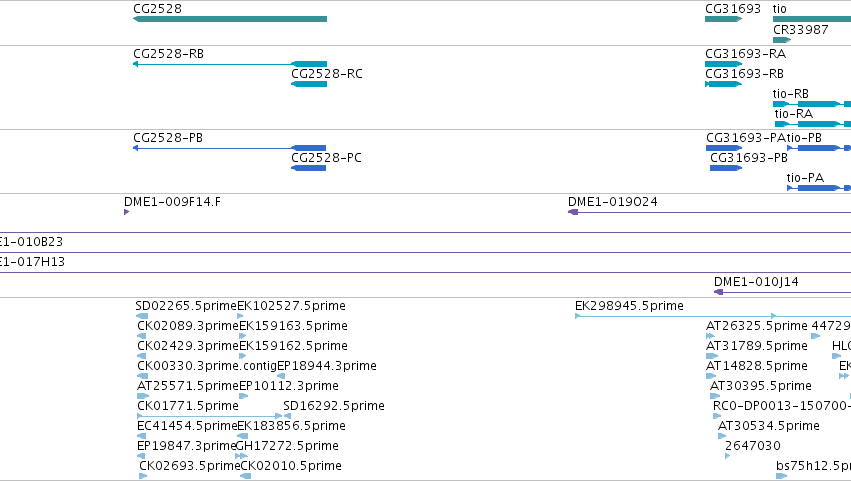Select the CK01771.5prime EST feature line
The height and width of the screenshot is (481, 851).
209,416
